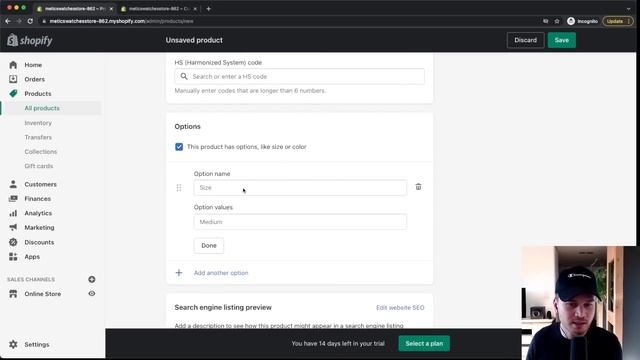Click Select a plan button
Viewport: 640px width, 360px height.
(x=424, y=343)
